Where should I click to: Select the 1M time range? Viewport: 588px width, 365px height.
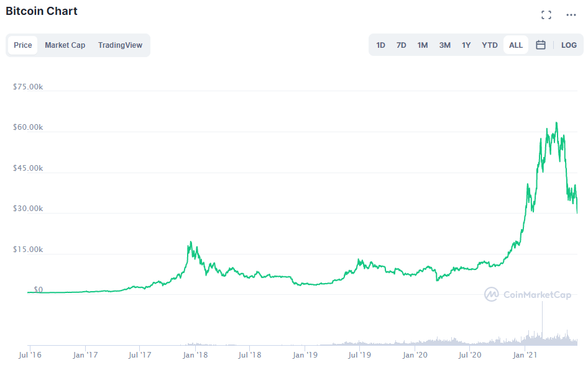click(423, 45)
